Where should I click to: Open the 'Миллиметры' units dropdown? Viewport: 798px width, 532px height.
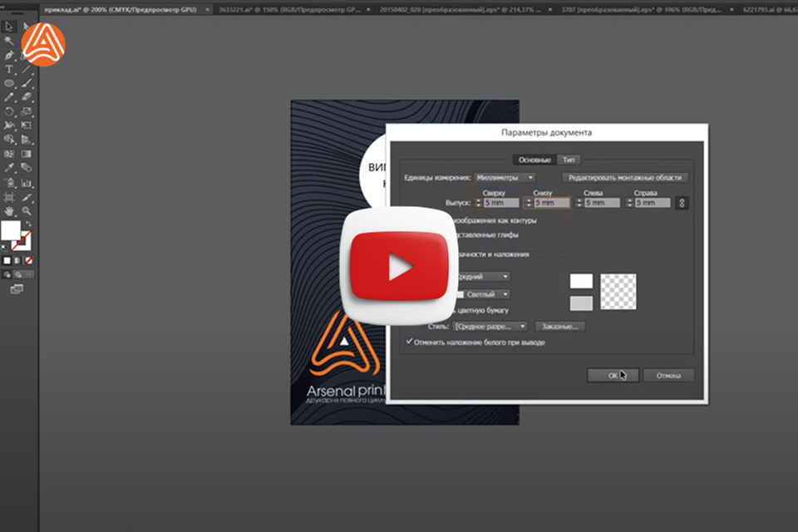504,177
